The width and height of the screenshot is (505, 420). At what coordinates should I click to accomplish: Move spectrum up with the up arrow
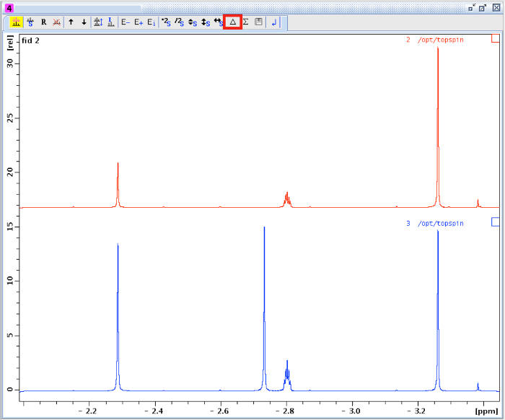click(71, 22)
